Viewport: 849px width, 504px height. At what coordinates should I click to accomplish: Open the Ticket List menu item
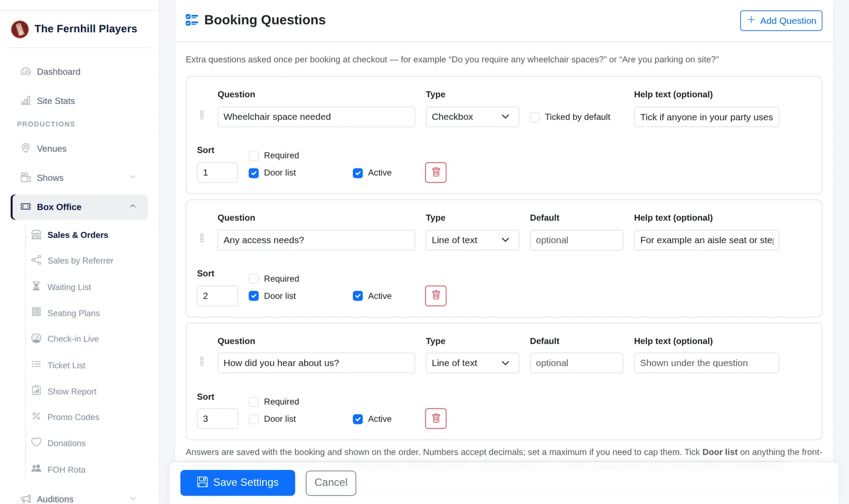click(x=66, y=365)
